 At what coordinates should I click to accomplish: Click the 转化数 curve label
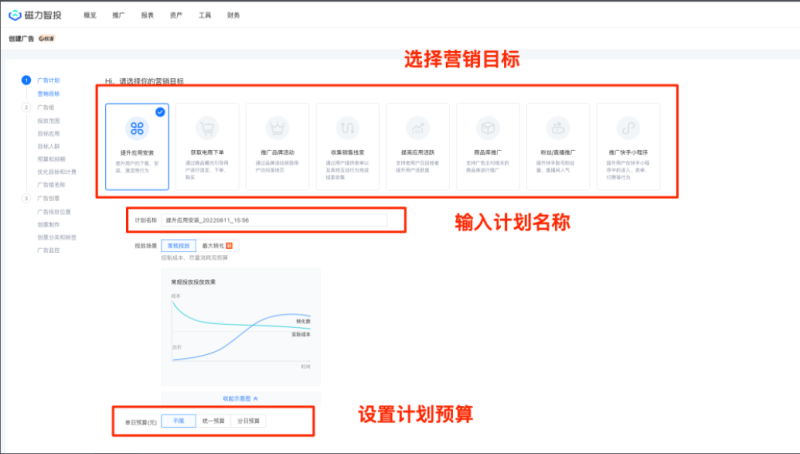(303, 321)
